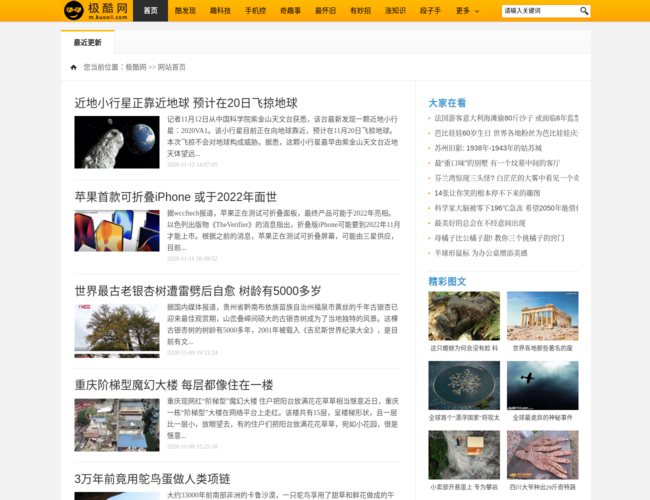Open sidebar link 最重口味的别墅
Viewport: 650px width, 500px height.
coord(497,163)
